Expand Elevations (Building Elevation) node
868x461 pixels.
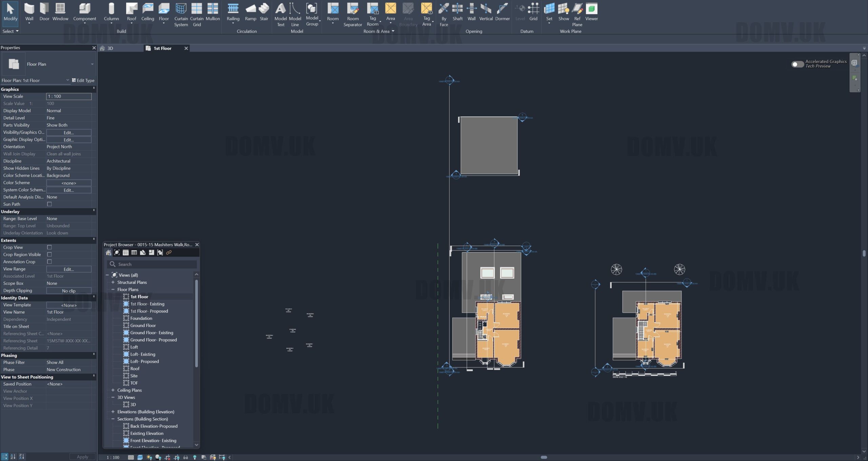[113, 412]
